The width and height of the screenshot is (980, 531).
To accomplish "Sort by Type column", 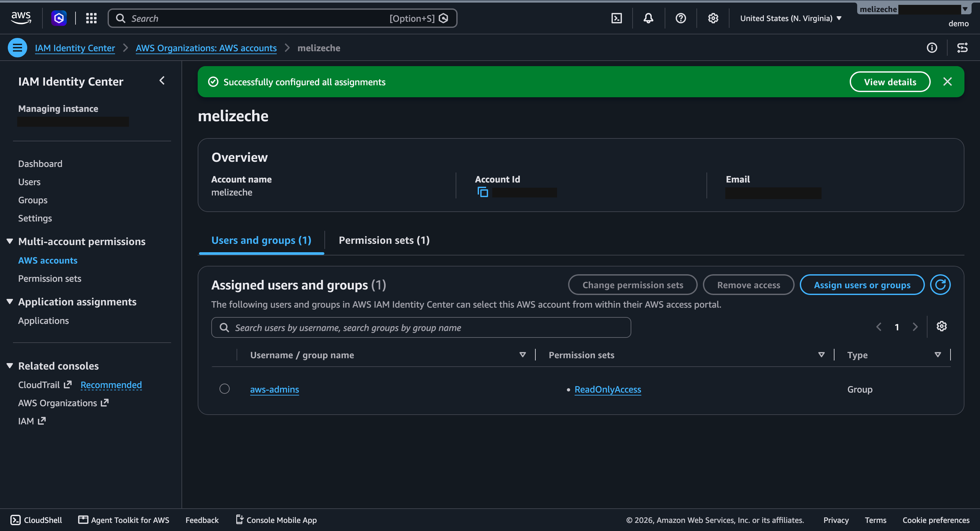I will 938,355.
